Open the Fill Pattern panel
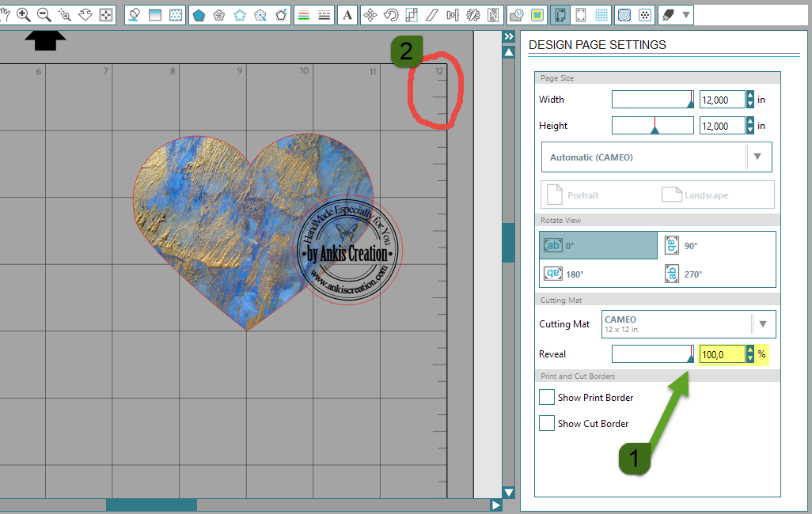Viewport: 812px width, 514px height. 176,15
